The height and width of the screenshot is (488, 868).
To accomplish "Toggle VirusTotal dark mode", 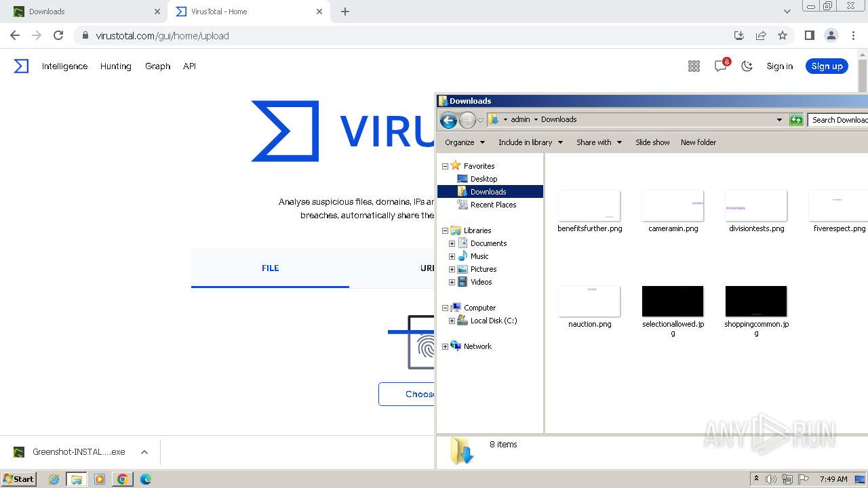I will (747, 66).
